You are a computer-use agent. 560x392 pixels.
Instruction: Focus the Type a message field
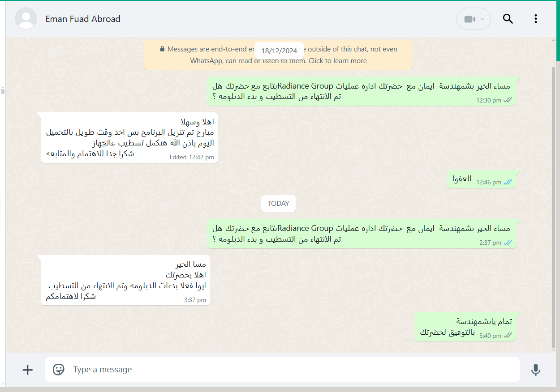click(x=282, y=370)
